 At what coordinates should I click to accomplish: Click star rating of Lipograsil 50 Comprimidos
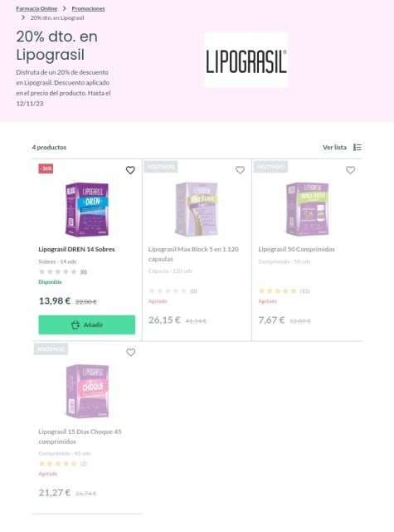[x=277, y=290]
